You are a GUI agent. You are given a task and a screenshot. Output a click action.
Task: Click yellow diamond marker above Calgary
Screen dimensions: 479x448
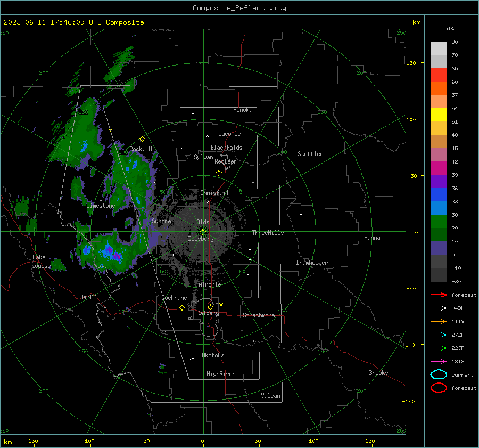[x=210, y=307]
